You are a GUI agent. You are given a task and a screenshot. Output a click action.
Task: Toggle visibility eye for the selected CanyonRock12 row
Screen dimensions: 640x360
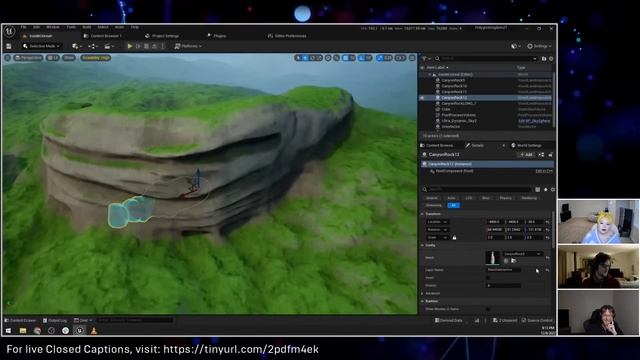[x=422, y=98]
